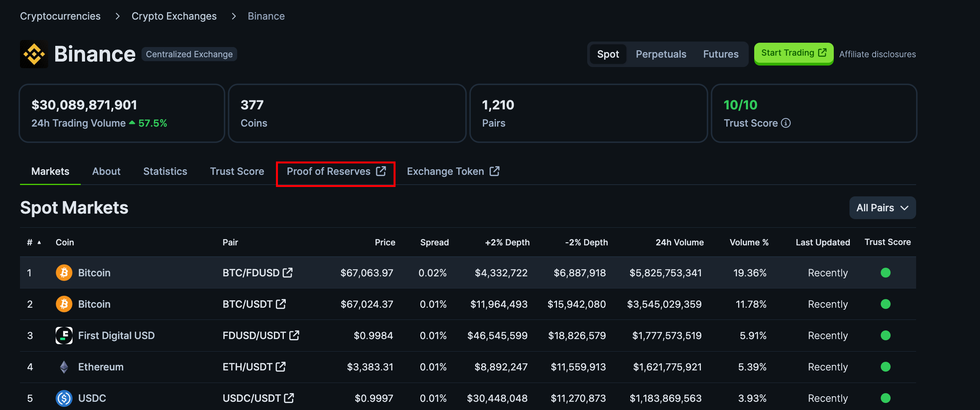Open the Markets tab
The width and height of the screenshot is (980, 410).
[50, 171]
